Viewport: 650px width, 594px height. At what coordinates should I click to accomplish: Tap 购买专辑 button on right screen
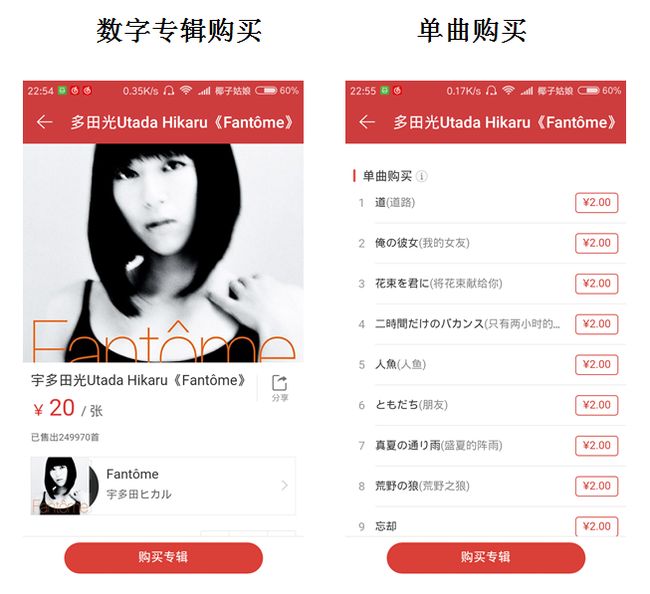(486, 558)
